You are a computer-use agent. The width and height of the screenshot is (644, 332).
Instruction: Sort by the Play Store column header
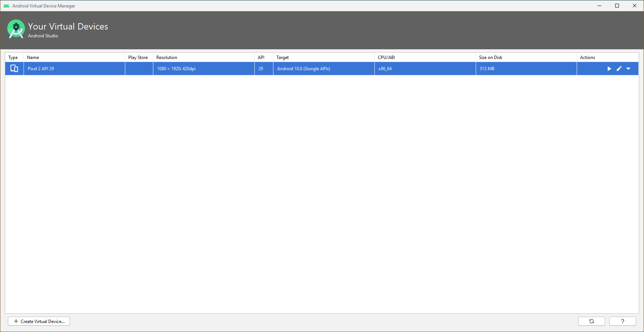pos(139,58)
